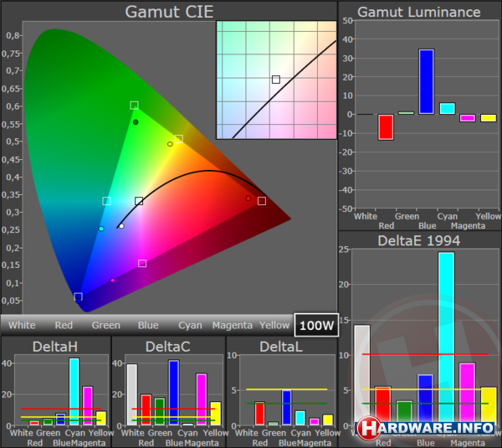Click the cyan bar in Gamut Luminance chart
This screenshot has height=448, width=502.
448,109
